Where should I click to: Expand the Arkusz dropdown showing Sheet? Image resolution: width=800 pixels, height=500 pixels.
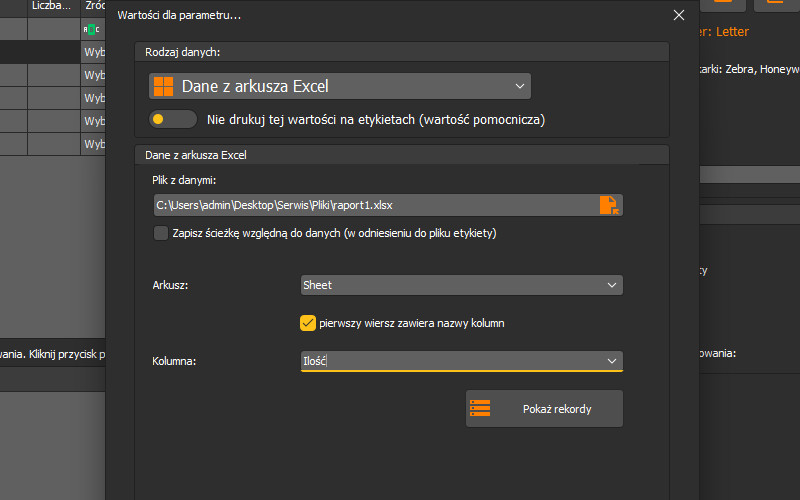461,285
